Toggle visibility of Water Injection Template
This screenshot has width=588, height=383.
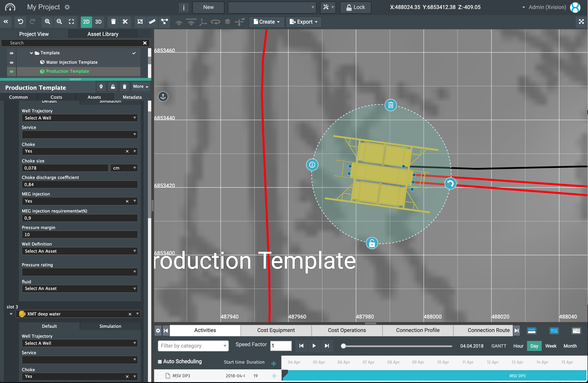(x=11, y=62)
